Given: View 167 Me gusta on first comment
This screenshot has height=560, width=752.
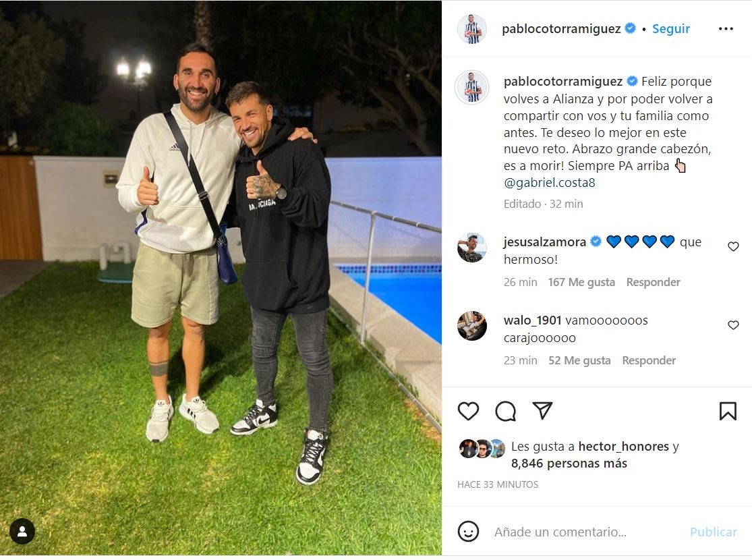Looking at the screenshot, I should [x=581, y=282].
